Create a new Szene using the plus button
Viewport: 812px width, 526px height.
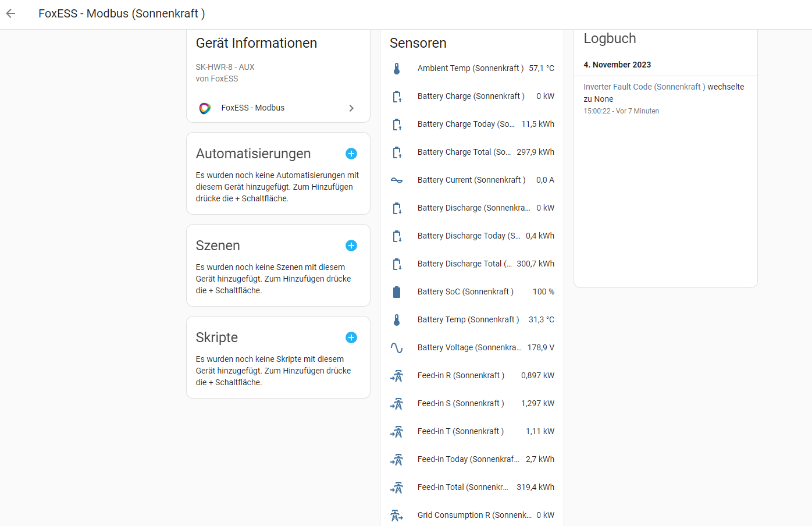351,246
